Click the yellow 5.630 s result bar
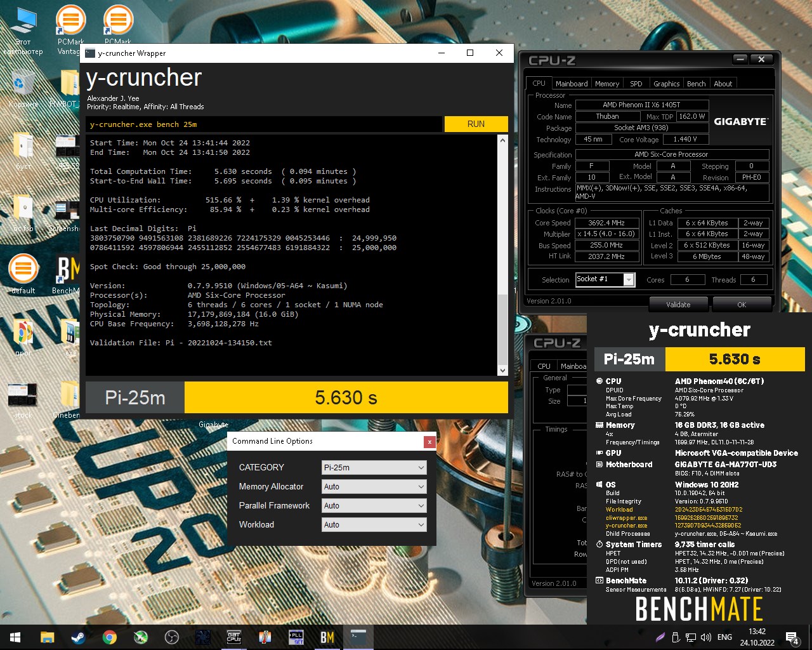Screen dimensions: 812x650 [x=346, y=397]
